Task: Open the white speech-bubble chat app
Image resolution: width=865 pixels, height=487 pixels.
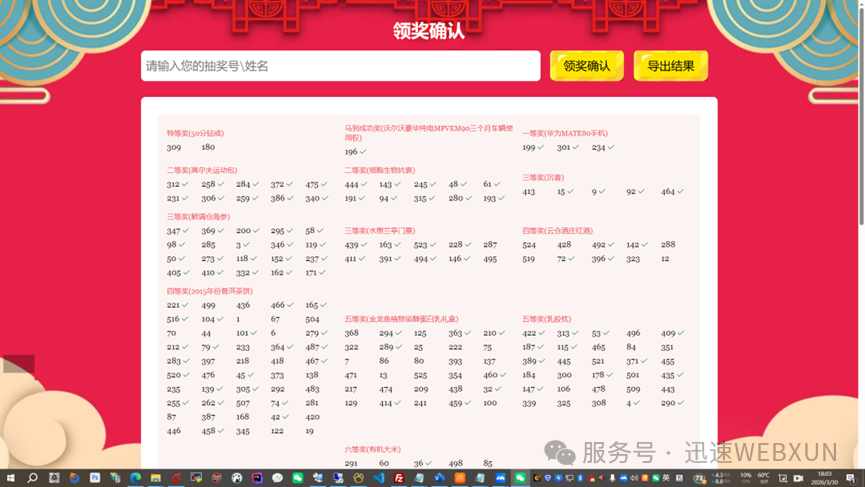Action: pos(277,478)
